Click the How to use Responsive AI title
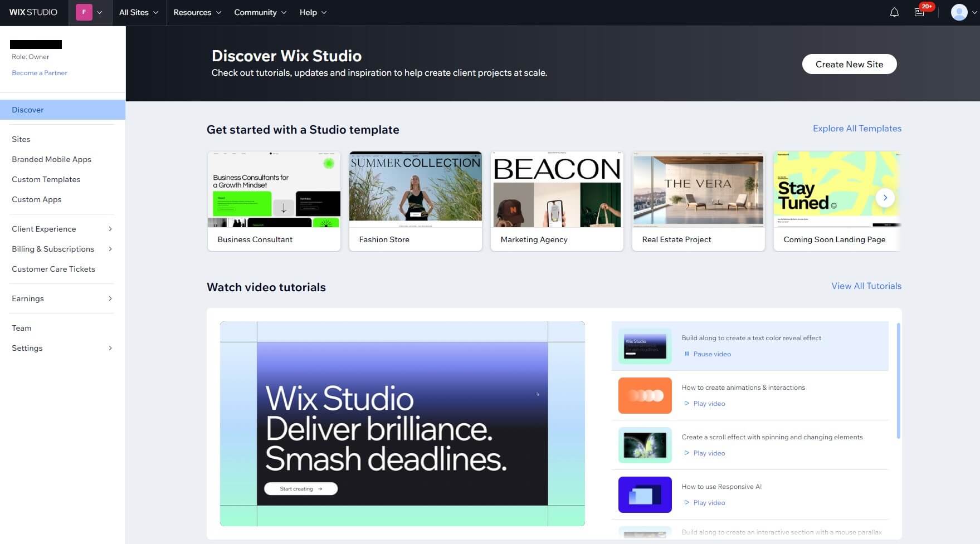 click(x=721, y=487)
